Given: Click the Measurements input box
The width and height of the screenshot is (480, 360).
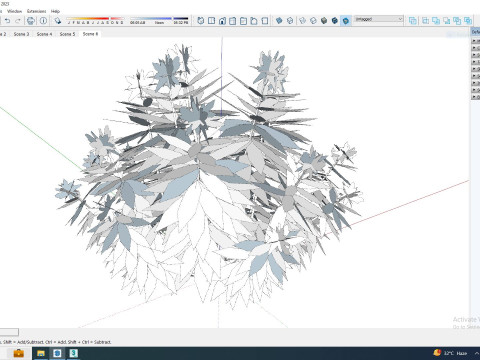Looking at the screenshot, I should tap(9, 332).
